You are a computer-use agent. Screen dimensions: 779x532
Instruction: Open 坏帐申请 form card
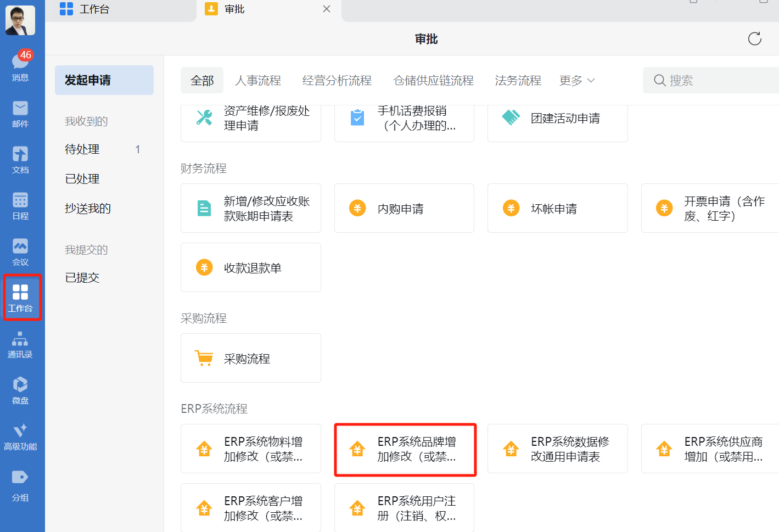[x=558, y=208]
